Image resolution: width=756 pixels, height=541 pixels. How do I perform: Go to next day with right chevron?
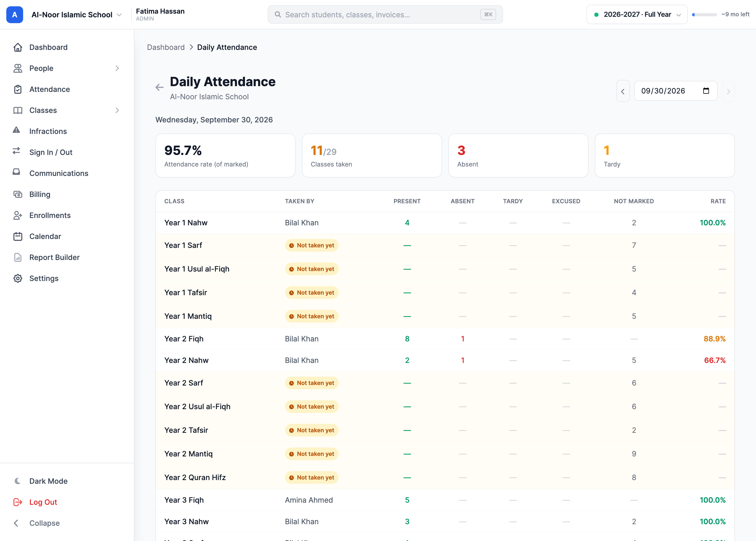(728, 91)
